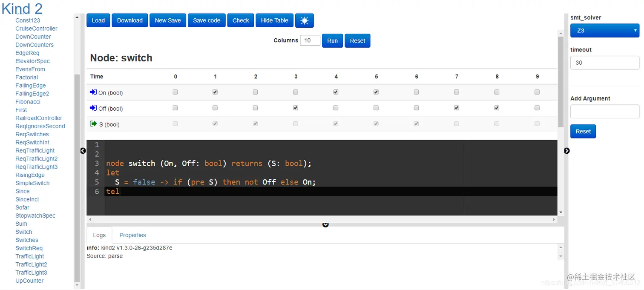This screenshot has width=644, height=290.
Task: Open the ElevatorSpec example
Action: coord(33,61)
